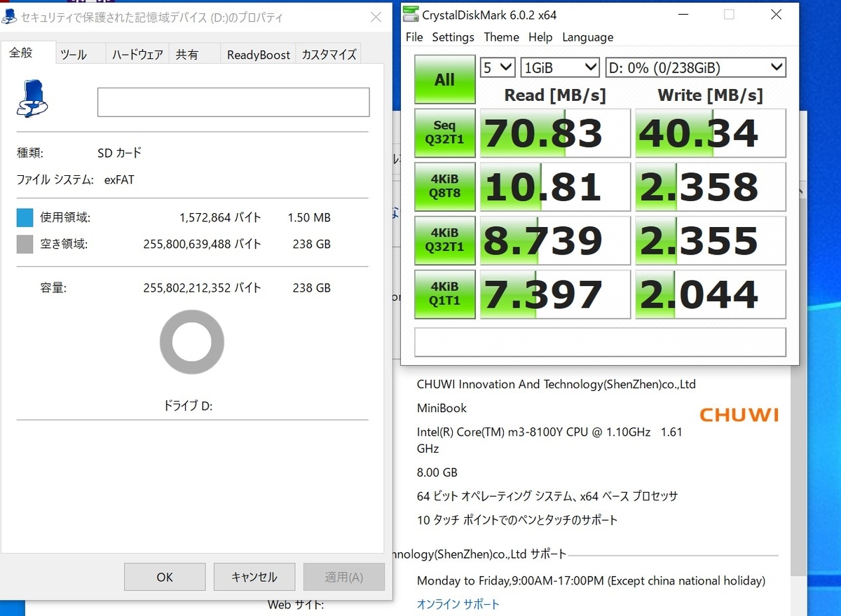Click the 4KiB Q32T1 read result 8.739
Viewport: 841px width, 616px height.
[x=555, y=240]
